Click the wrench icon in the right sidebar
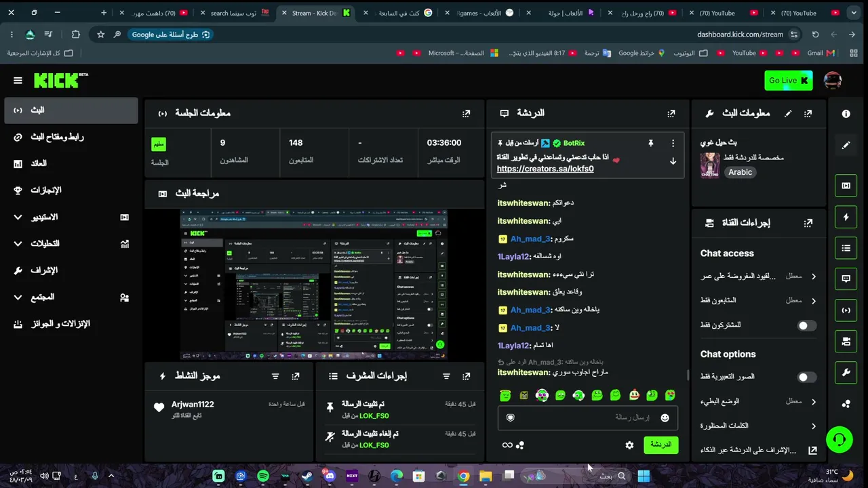Screen dimensions: 868x488 846,373
